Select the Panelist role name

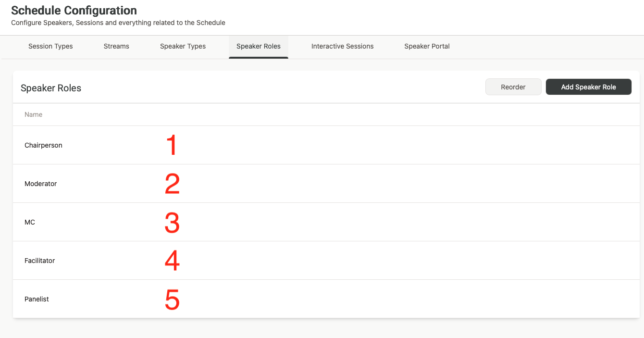pos(37,299)
